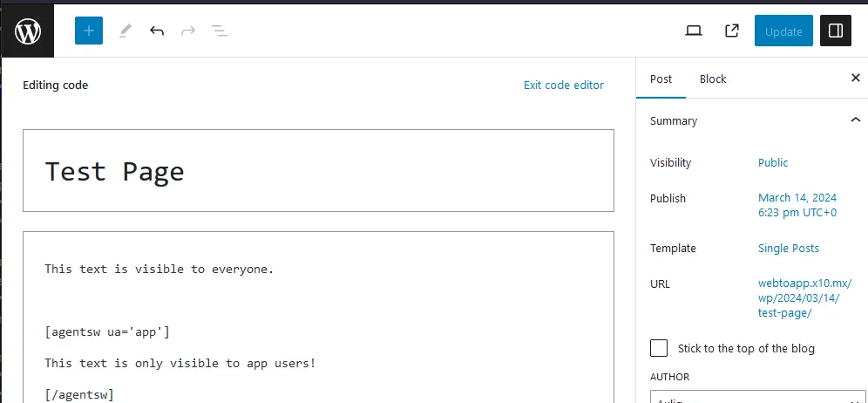Open the Document Overview list
868x403 pixels.
coord(220,31)
